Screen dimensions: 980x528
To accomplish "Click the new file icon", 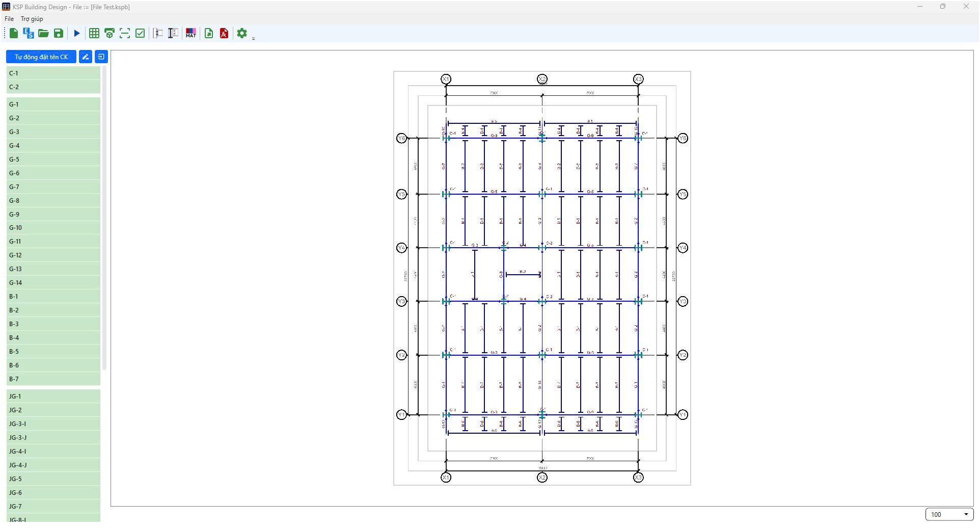I will [x=14, y=34].
